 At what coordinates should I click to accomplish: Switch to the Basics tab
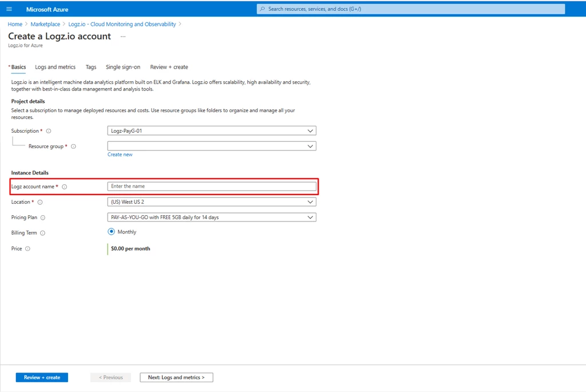18,67
